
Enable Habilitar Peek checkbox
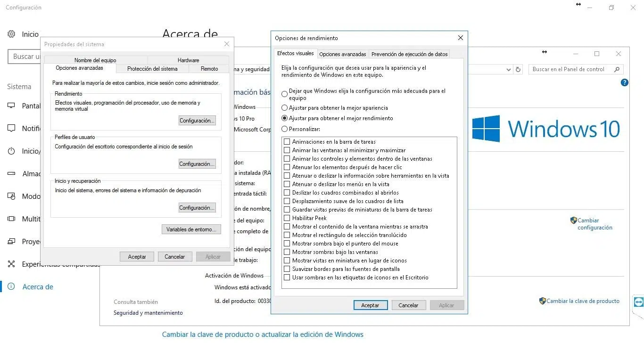coord(287,218)
